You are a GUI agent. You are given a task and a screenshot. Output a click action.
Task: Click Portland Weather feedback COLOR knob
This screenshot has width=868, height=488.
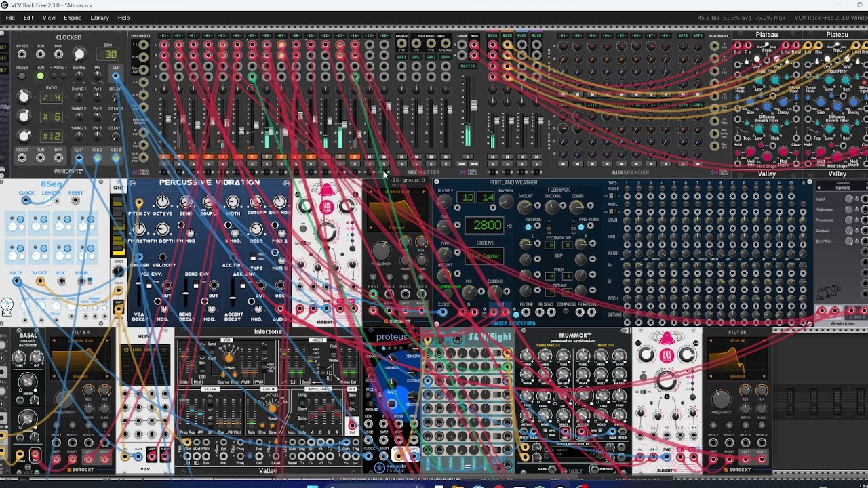point(576,207)
